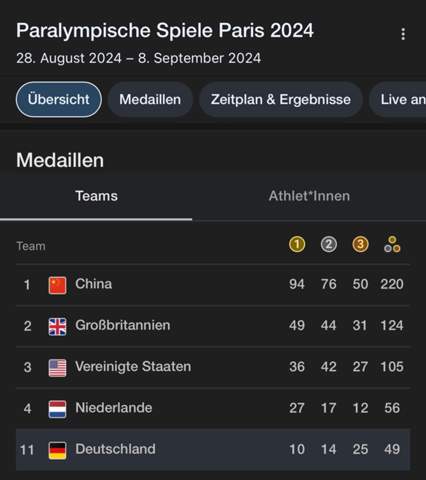Click the Großbritannien flag icon
The height and width of the screenshot is (480, 426).
click(57, 326)
